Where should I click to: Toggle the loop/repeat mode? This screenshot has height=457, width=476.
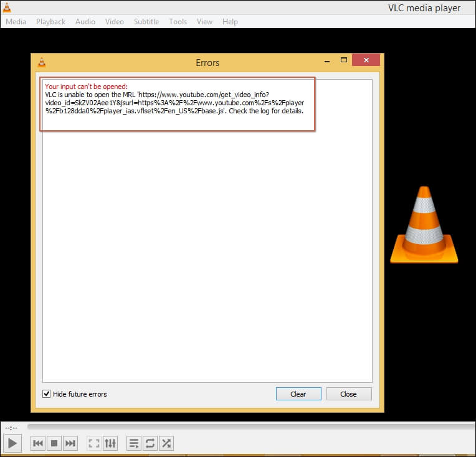click(x=150, y=443)
